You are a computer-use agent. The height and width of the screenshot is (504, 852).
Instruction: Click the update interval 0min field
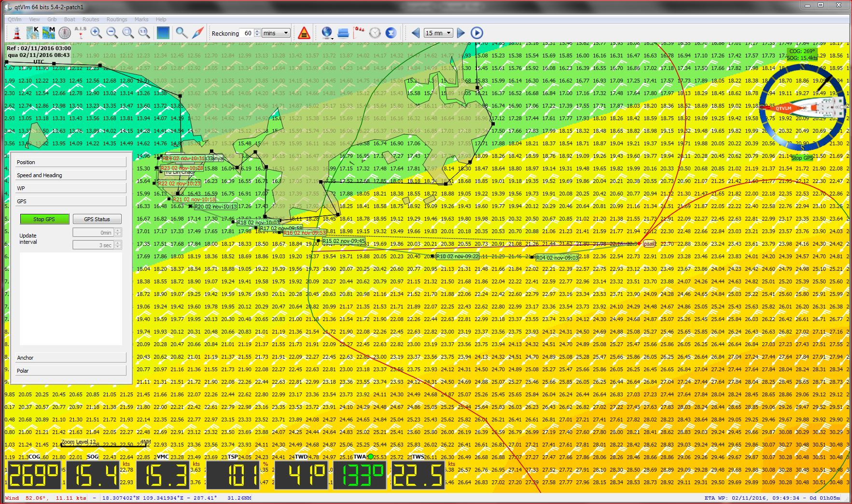(x=93, y=232)
